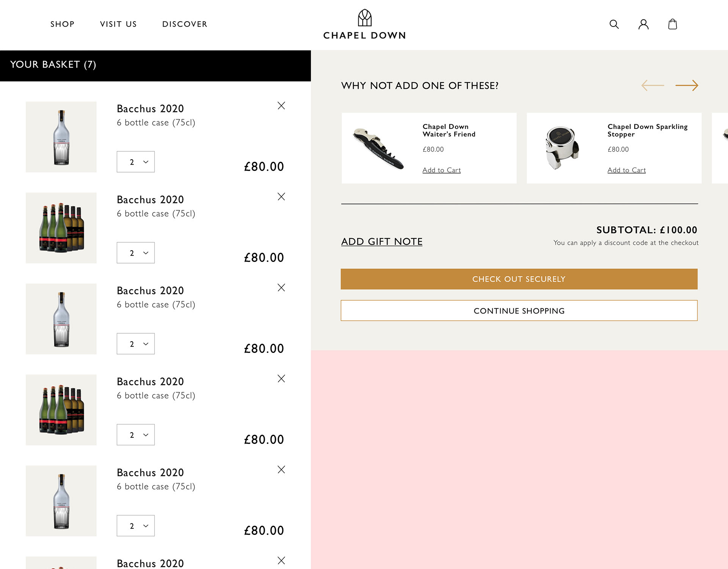Image resolution: width=728 pixels, height=569 pixels.
Task: Remove the fifth Bacchus 2020 item
Action: click(x=281, y=470)
